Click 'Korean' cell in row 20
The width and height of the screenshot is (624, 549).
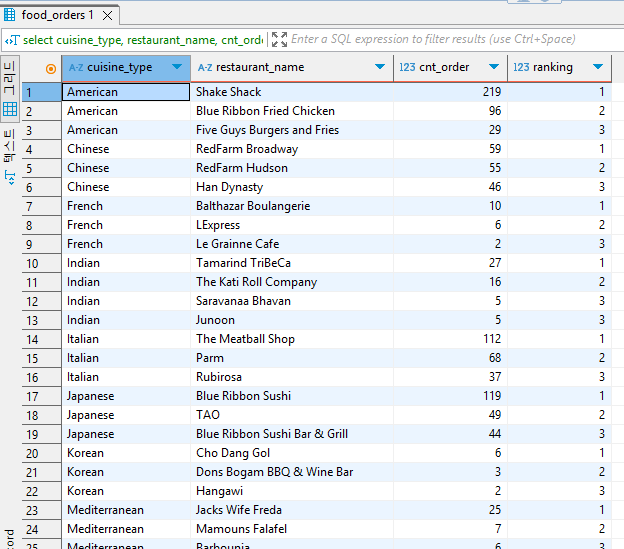point(126,453)
